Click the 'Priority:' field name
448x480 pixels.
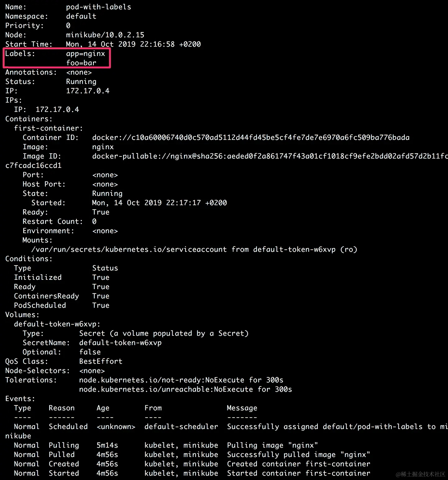point(25,25)
